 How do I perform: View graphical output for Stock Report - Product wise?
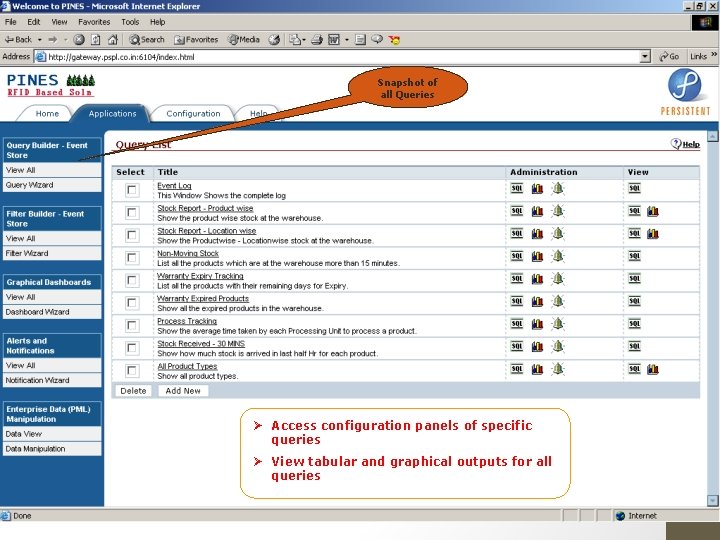[x=652, y=211]
